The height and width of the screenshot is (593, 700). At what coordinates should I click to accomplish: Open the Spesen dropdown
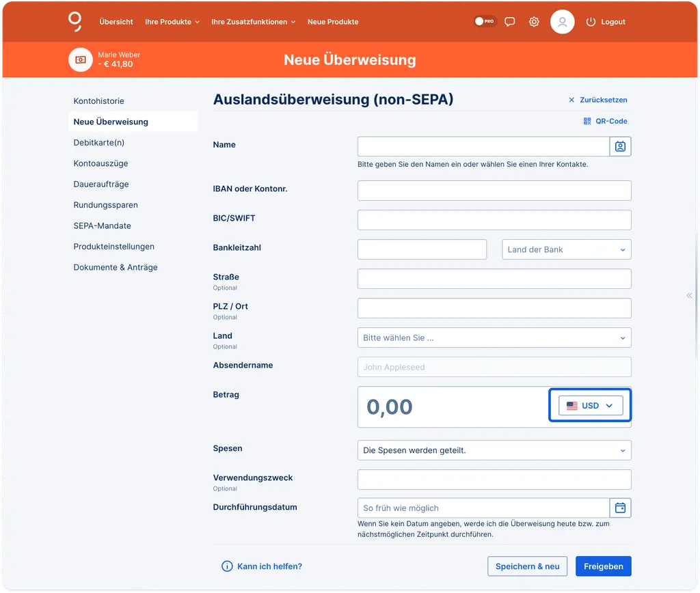(x=494, y=450)
